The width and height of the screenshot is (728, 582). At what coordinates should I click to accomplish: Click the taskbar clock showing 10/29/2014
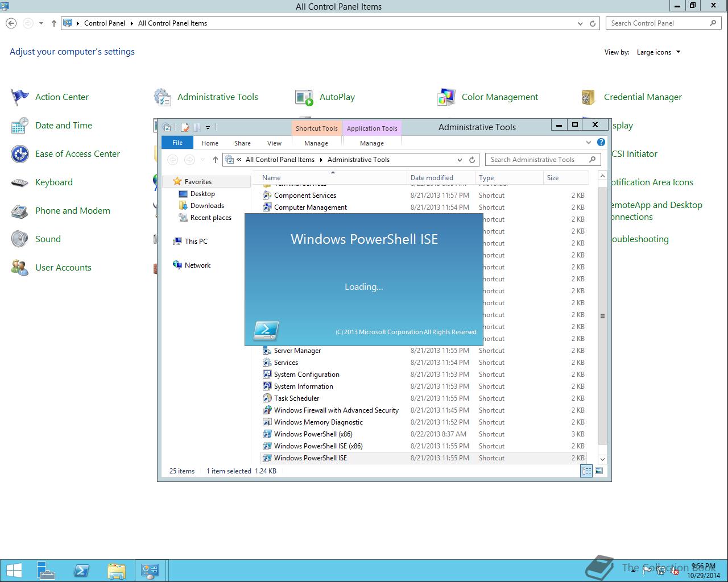[703, 571]
